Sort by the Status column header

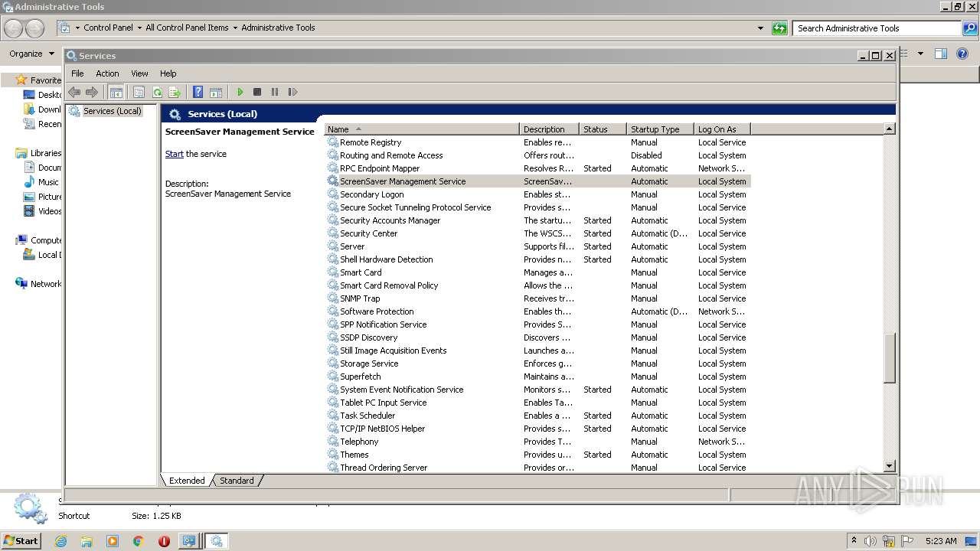[x=603, y=129]
